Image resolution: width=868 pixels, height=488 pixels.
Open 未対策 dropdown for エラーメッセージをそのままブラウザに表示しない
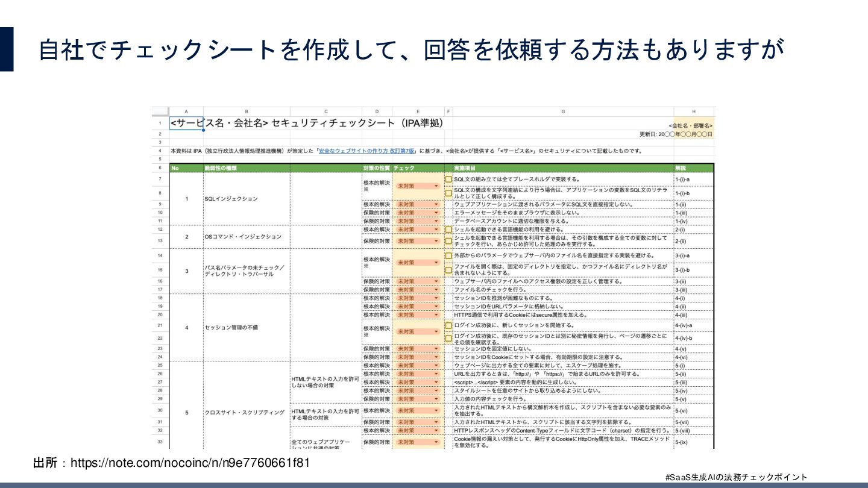[418, 213]
